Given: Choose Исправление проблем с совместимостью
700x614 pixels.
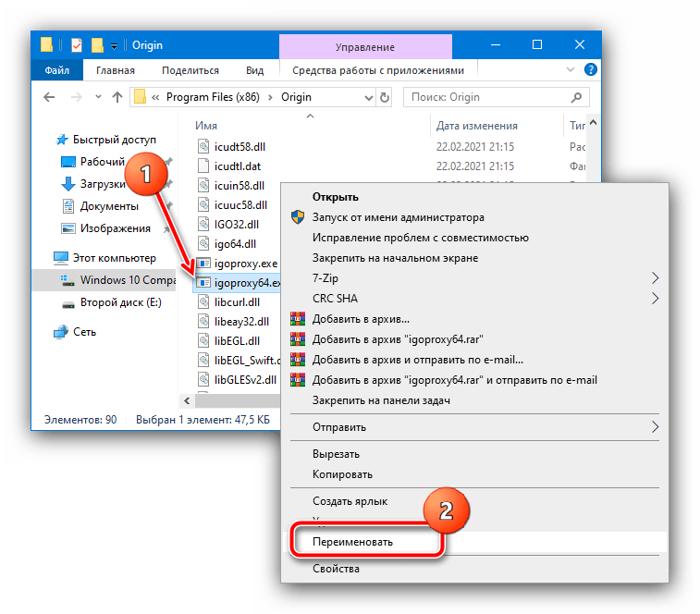Looking at the screenshot, I should tap(474, 238).
